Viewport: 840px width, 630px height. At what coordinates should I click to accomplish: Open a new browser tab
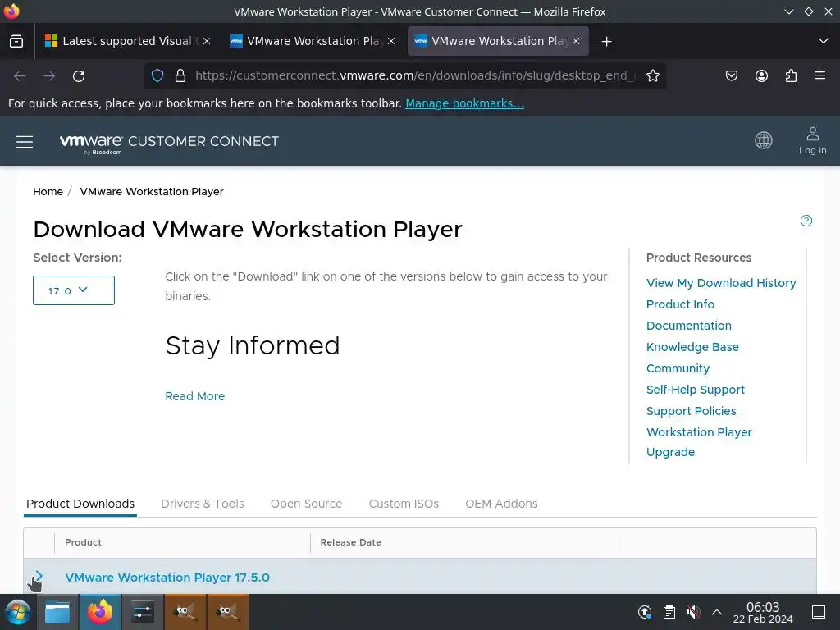tap(606, 41)
